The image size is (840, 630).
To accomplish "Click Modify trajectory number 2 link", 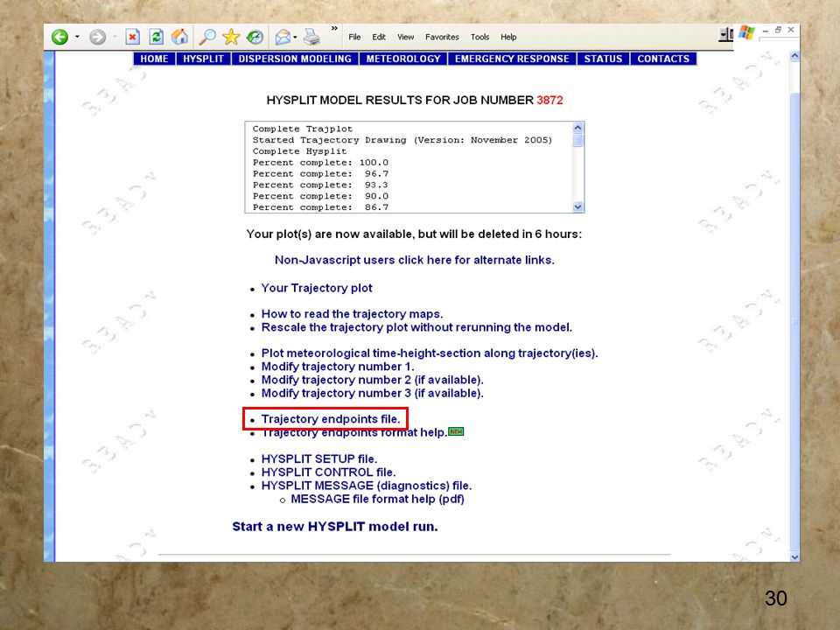I will tap(373, 380).
